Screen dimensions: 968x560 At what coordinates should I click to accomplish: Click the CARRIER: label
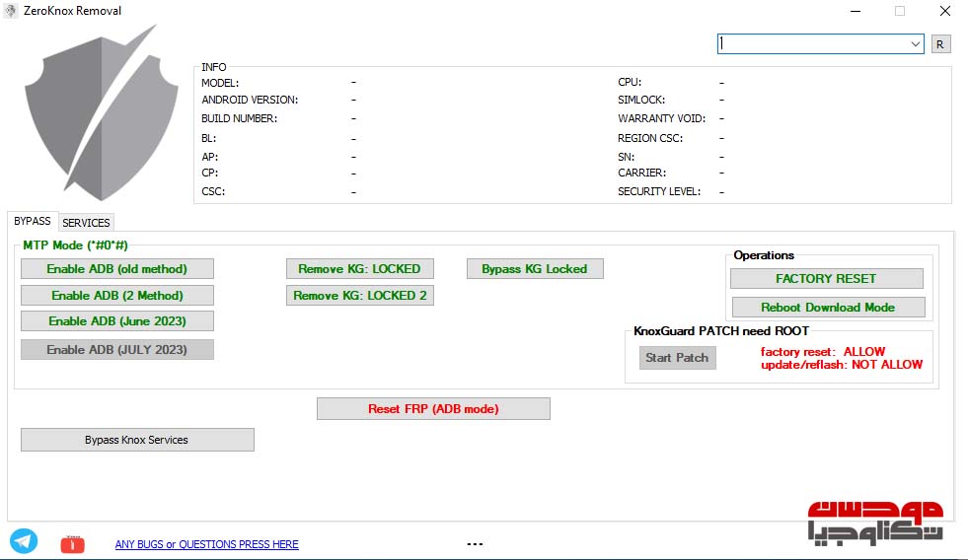641,174
